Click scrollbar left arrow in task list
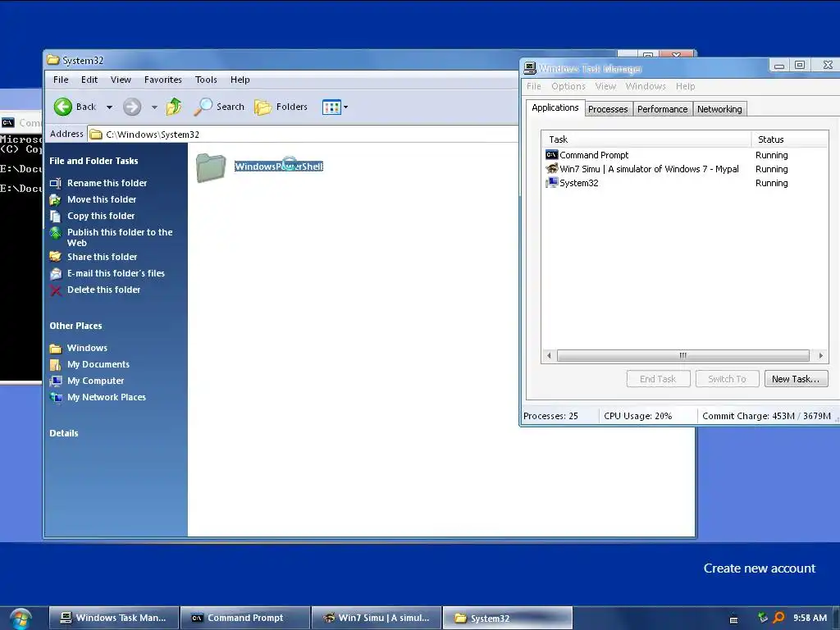 click(549, 355)
